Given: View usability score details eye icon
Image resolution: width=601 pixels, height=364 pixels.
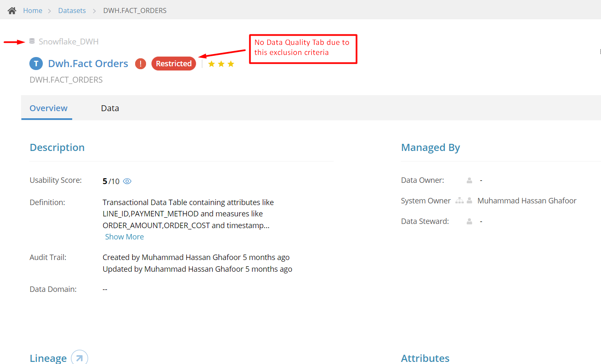Looking at the screenshot, I should (127, 181).
